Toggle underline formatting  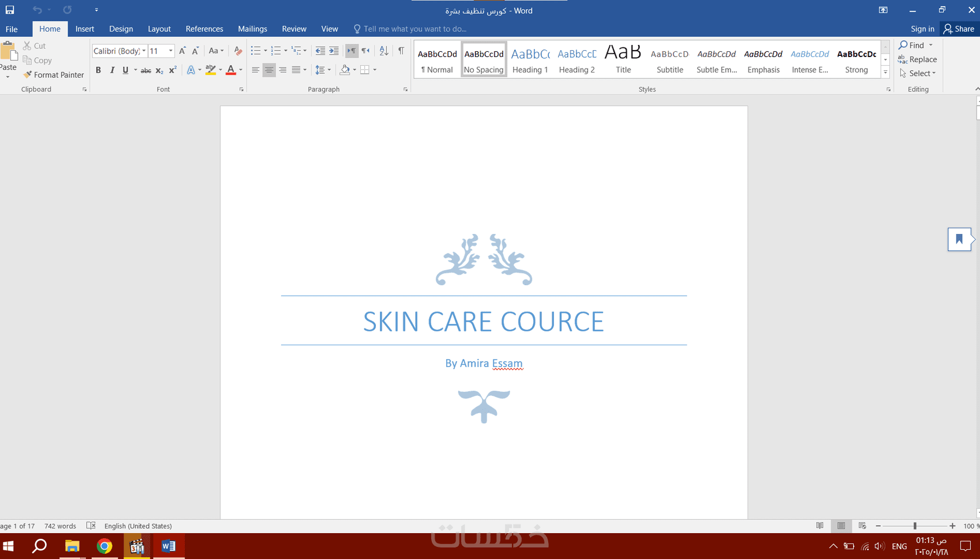click(x=125, y=70)
